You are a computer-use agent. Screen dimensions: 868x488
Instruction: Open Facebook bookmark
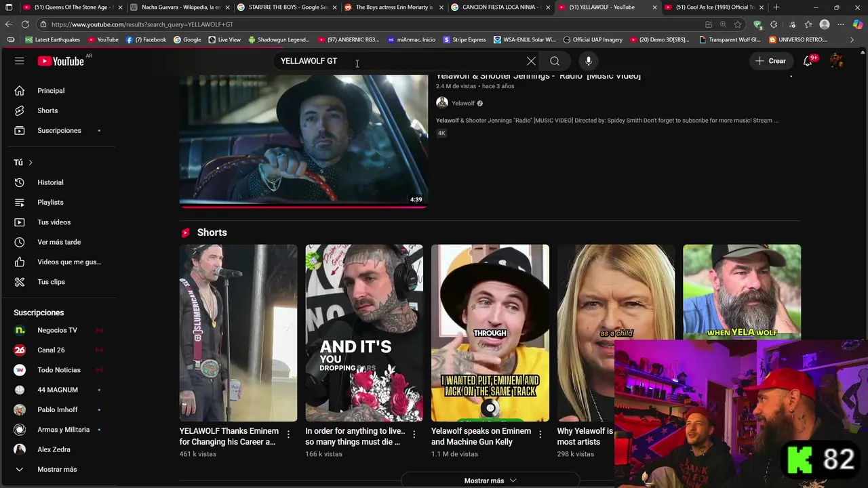[x=146, y=40]
